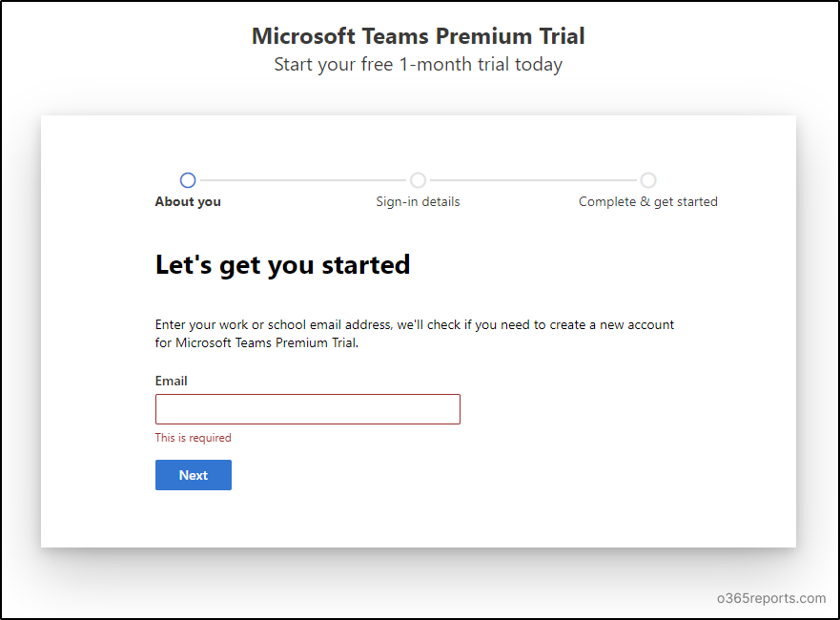The height and width of the screenshot is (620, 840).
Task: Click the Start your free 1-month trial subtitle
Action: [x=419, y=65]
